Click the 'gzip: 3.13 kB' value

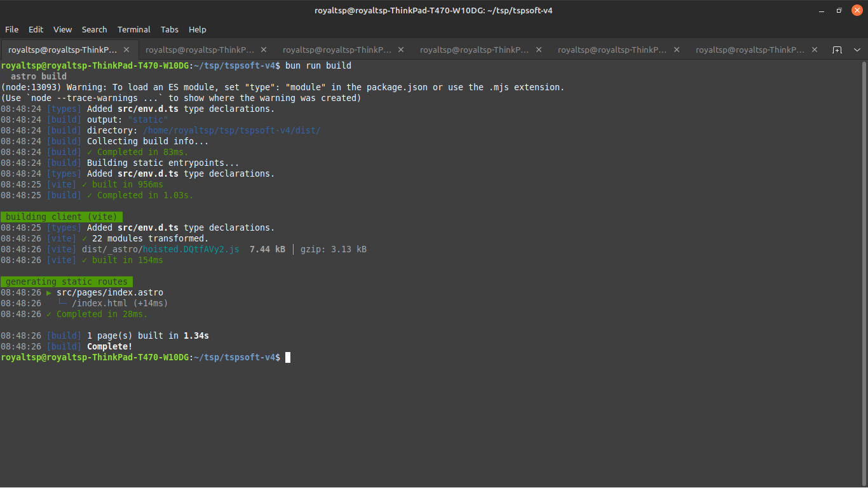coord(334,249)
